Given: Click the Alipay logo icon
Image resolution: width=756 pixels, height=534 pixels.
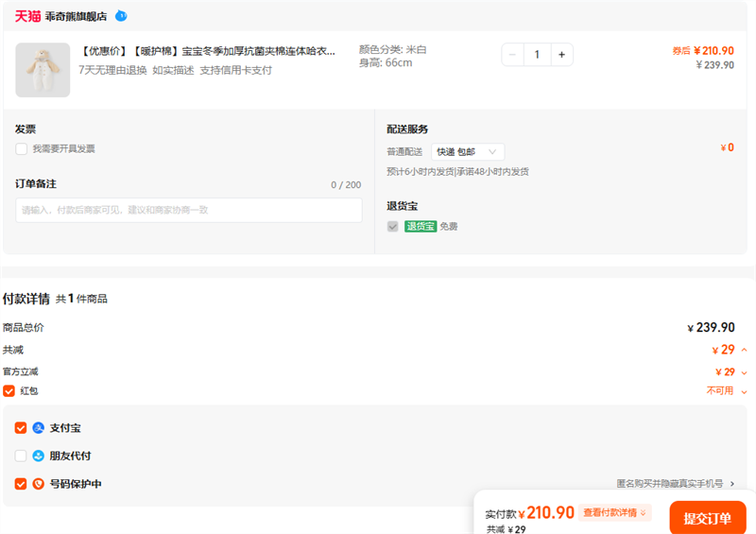Looking at the screenshot, I should tap(39, 428).
